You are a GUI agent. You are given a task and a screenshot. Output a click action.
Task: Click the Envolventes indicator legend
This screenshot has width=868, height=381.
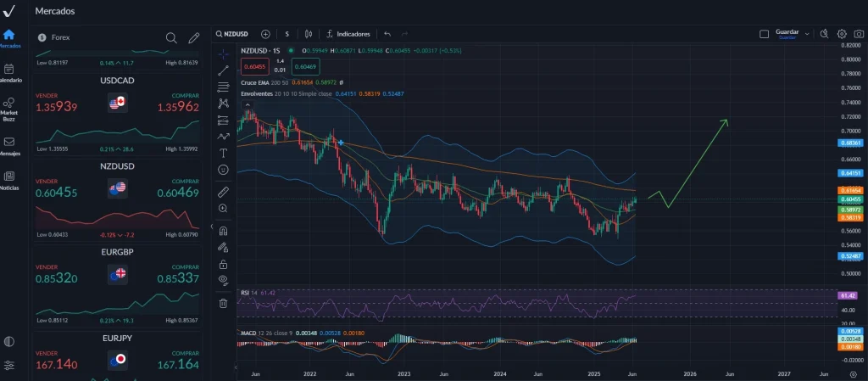pos(258,93)
